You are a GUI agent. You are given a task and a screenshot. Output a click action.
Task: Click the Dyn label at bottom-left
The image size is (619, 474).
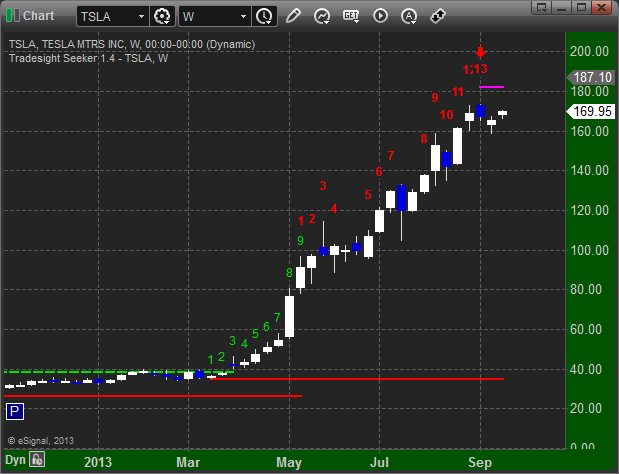(x=15, y=460)
